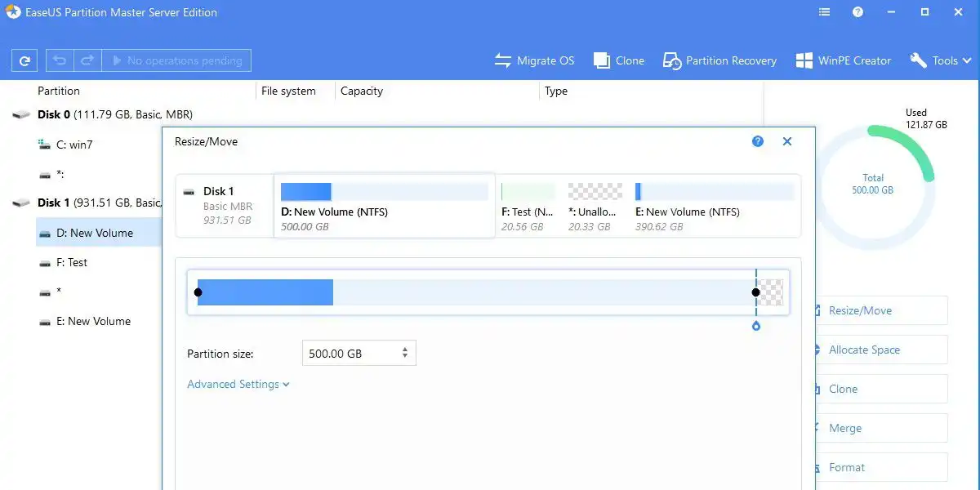Open the task list icon in title bar
Viewport: 980px width, 490px height.
click(x=824, y=12)
